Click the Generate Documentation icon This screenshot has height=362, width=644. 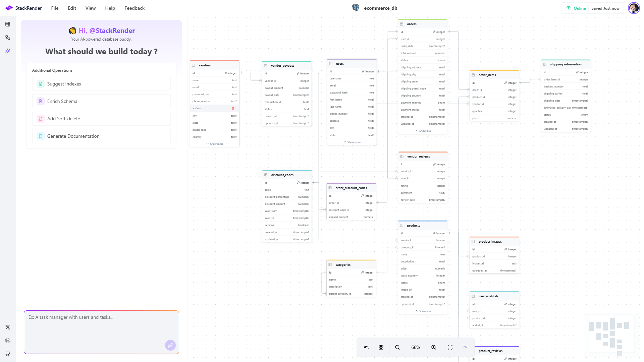pyautogui.click(x=41, y=136)
